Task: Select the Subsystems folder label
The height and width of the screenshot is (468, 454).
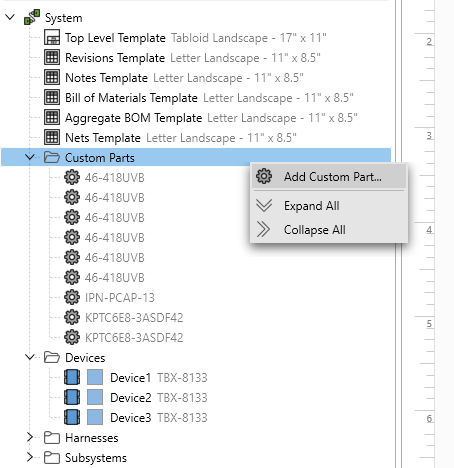Action: tap(96, 458)
